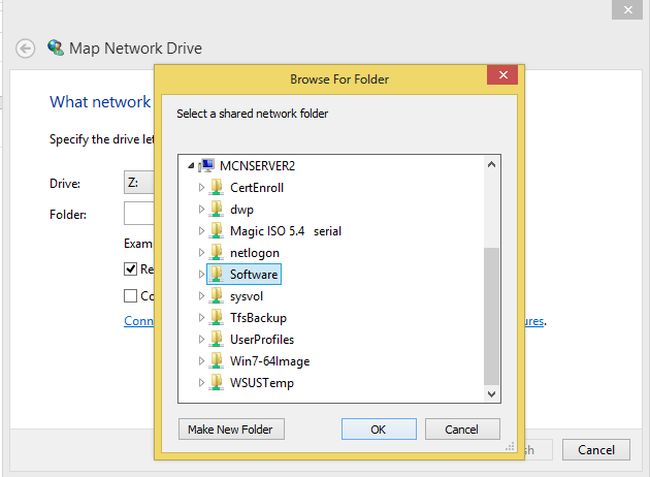Expand the Magic ISO 5.4 serial folder
Viewport: 650px width, 477px height.
pos(201,230)
